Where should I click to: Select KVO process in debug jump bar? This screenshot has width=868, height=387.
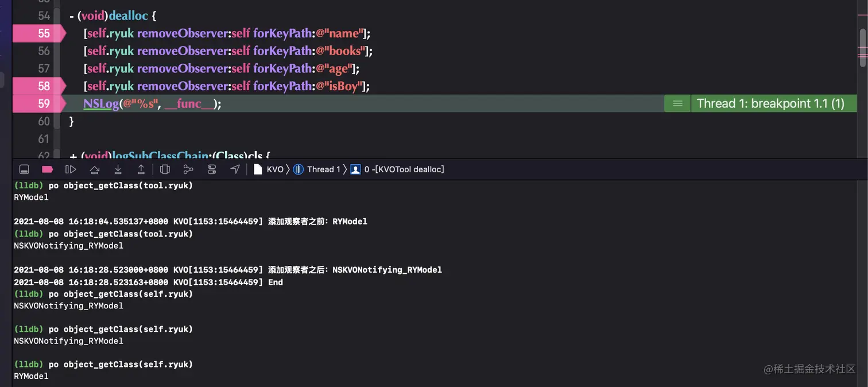tap(269, 169)
